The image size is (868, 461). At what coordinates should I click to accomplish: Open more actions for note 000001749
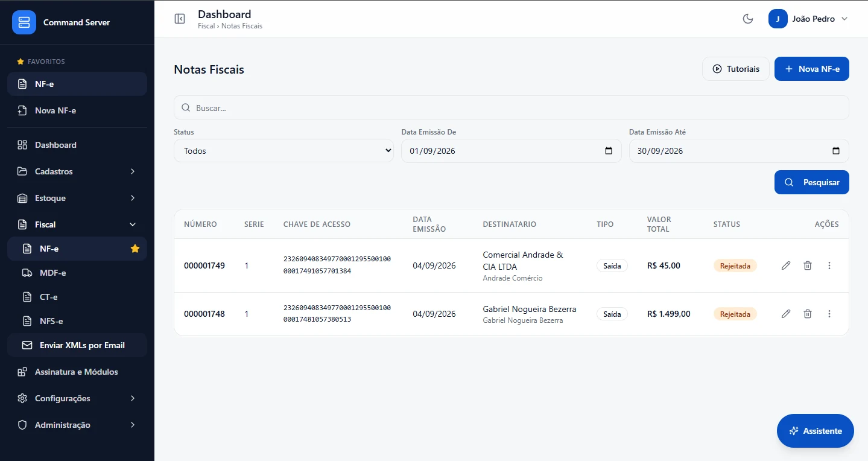829,265
